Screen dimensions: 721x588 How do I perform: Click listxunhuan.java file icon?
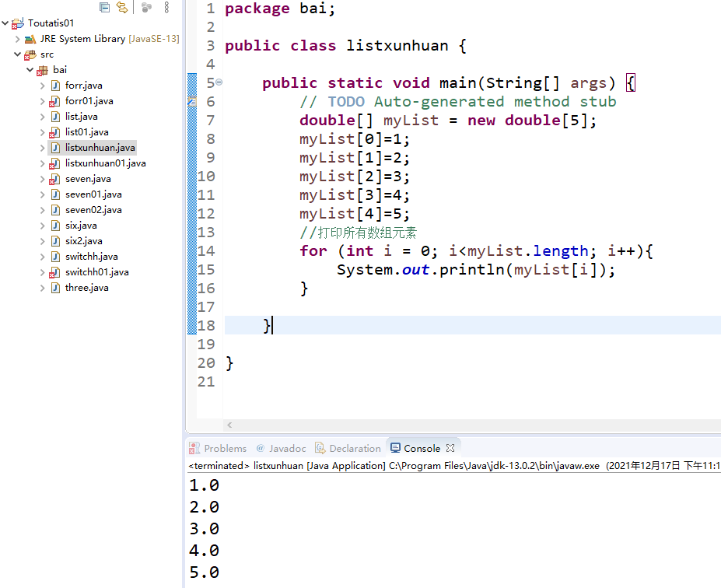(x=55, y=148)
